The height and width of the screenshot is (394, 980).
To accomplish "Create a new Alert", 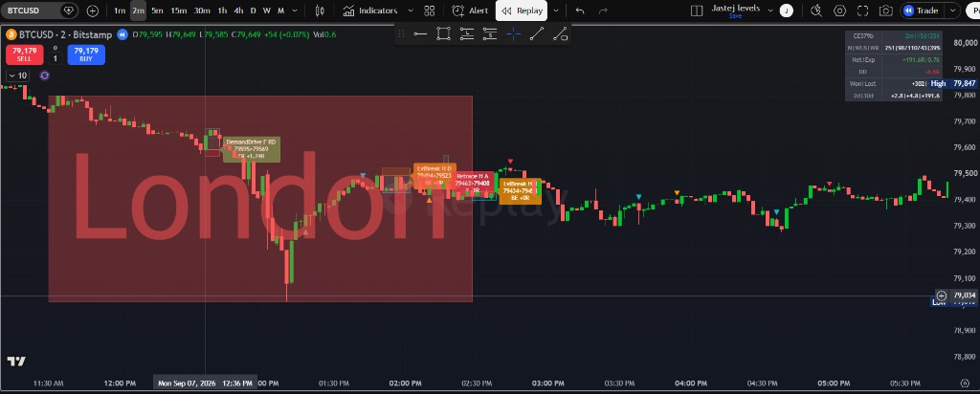I will point(470,11).
